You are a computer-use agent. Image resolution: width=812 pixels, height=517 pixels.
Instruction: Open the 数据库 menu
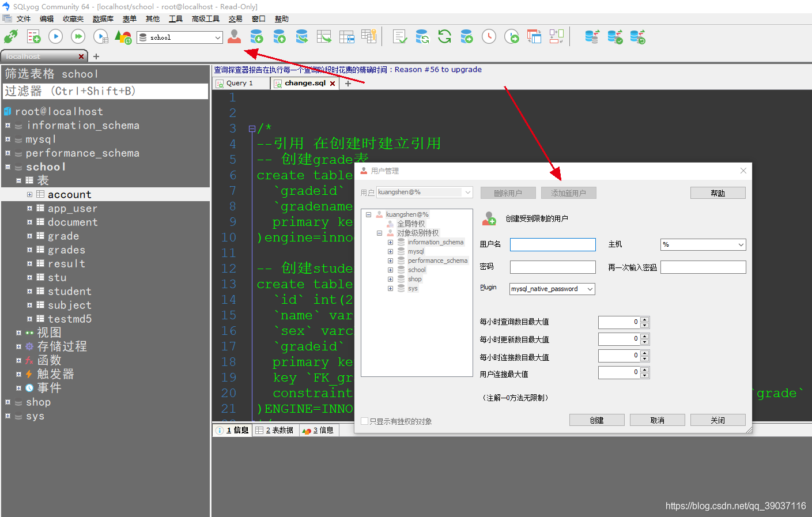coord(103,19)
